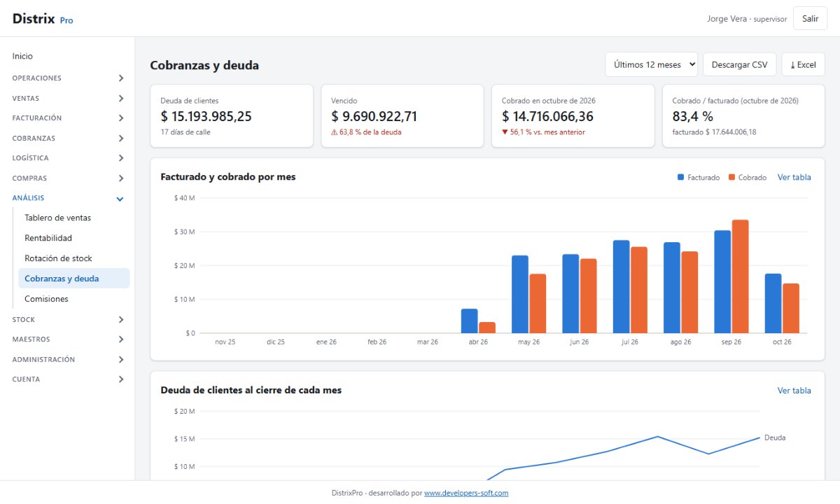Click the red warning icon under Vencido
The image size is (840, 504).
[x=335, y=132]
